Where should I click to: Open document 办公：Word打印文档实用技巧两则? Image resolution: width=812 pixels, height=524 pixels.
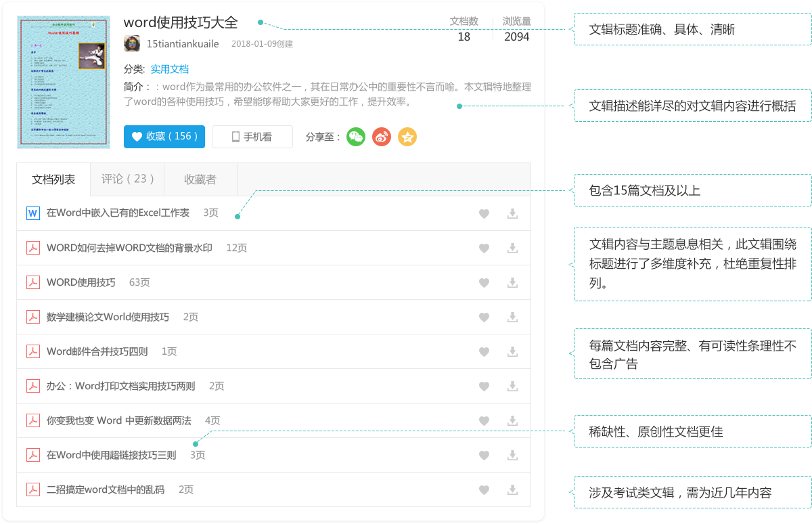(x=120, y=386)
